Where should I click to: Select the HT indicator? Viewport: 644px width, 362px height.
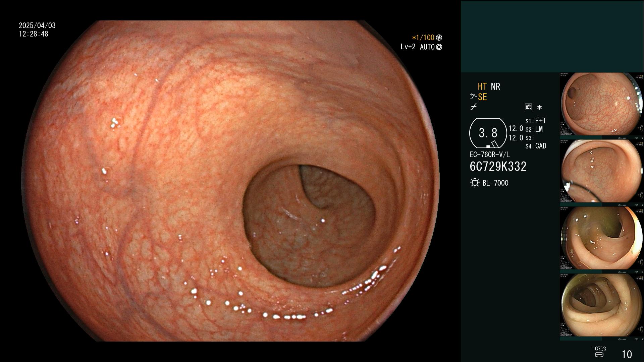tap(482, 86)
